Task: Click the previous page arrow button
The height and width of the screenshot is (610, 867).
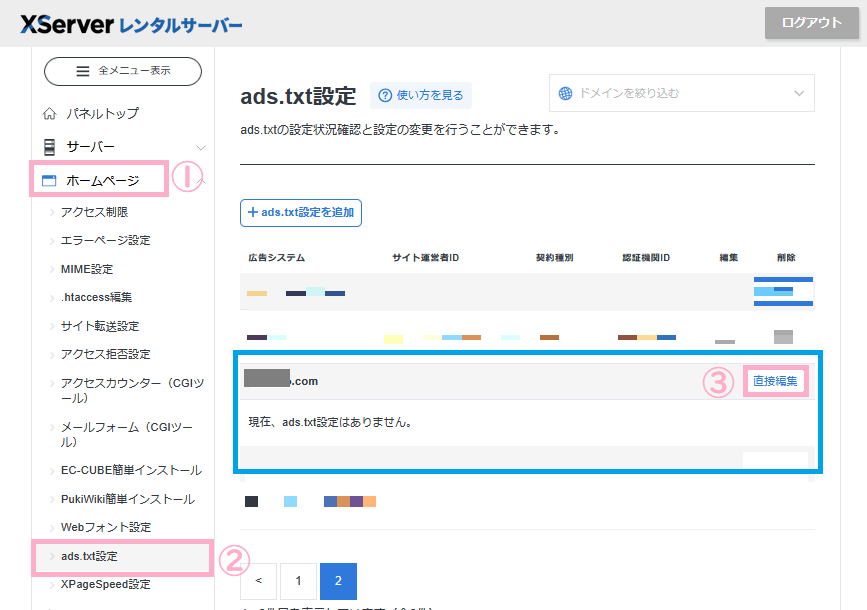Action: [259, 580]
